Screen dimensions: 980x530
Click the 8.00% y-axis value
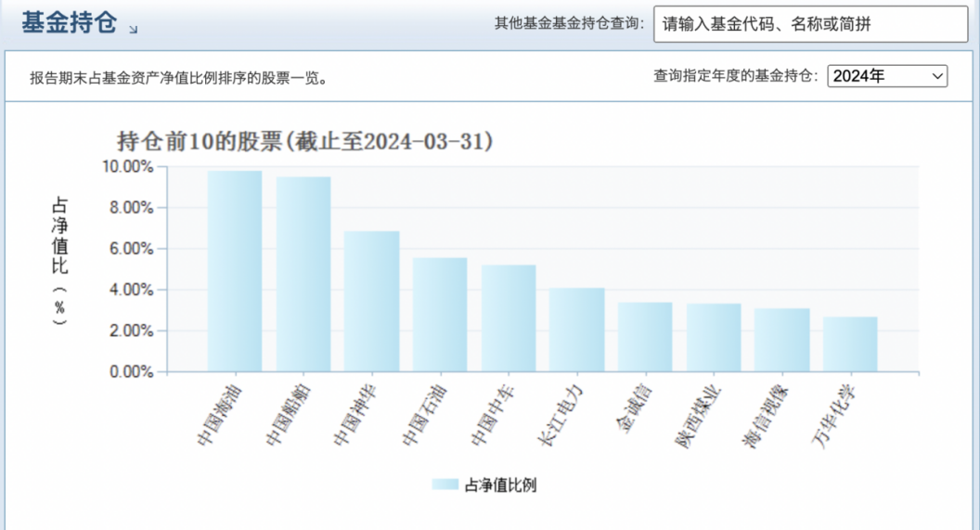point(131,208)
